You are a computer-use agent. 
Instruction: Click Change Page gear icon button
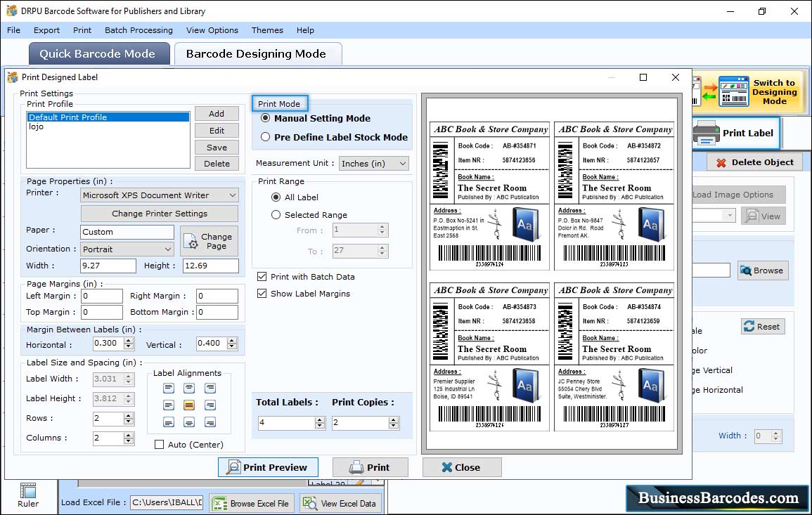click(210, 241)
